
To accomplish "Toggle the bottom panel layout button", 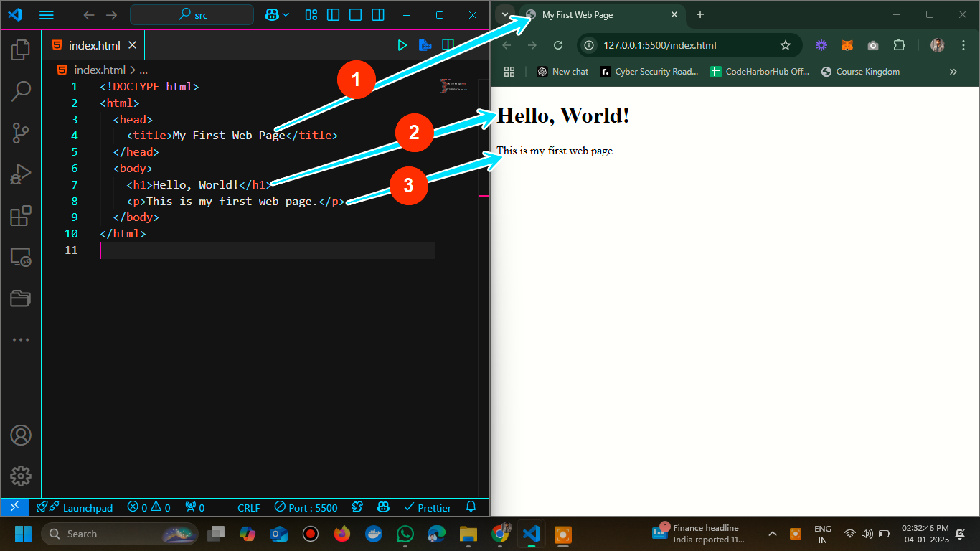I will point(355,15).
